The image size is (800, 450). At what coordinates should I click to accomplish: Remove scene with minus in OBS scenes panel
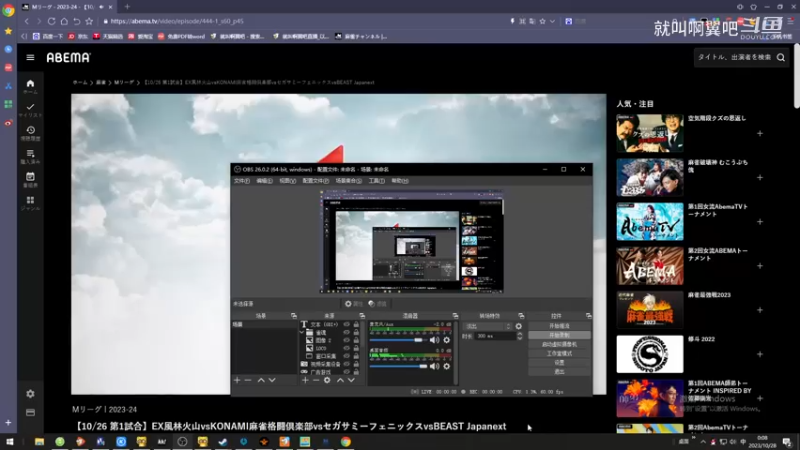tap(248, 380)
